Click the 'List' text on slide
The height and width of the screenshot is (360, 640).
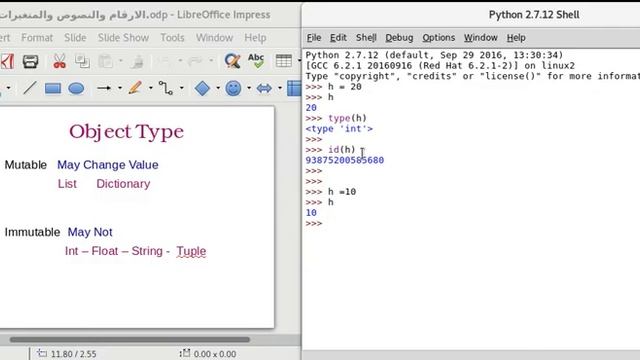67,184
